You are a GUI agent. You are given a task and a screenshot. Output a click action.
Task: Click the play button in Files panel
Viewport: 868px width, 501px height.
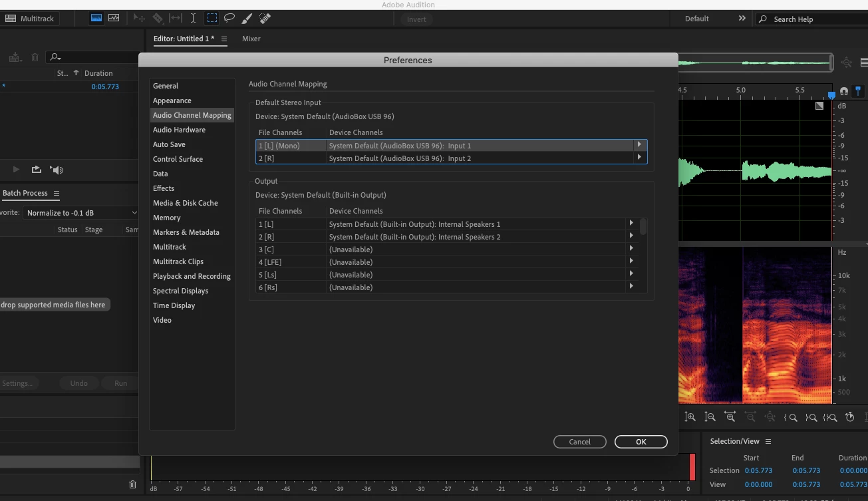tap(17, 170)
